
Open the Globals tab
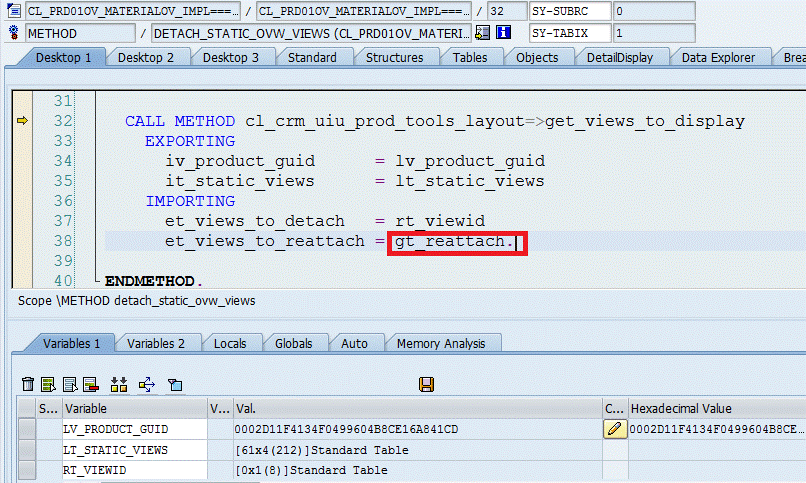294,343
